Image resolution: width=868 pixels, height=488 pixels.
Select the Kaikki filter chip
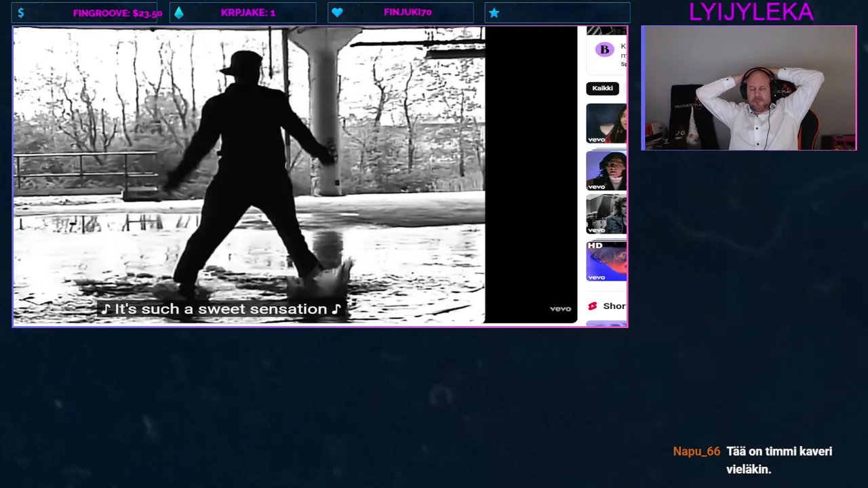point(602,88)
